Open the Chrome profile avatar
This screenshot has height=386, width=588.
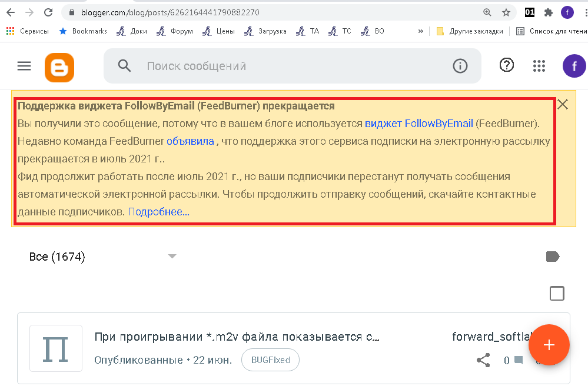(567, 12)
